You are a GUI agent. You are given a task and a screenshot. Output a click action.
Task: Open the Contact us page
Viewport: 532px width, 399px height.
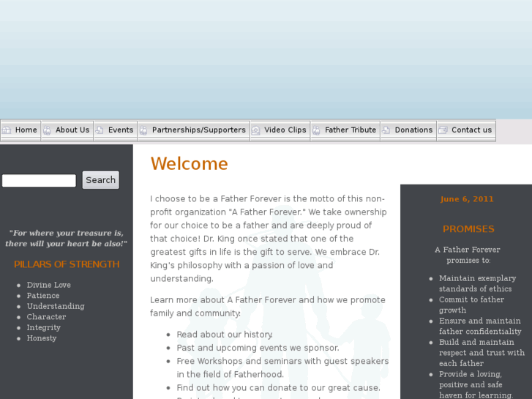466,130
